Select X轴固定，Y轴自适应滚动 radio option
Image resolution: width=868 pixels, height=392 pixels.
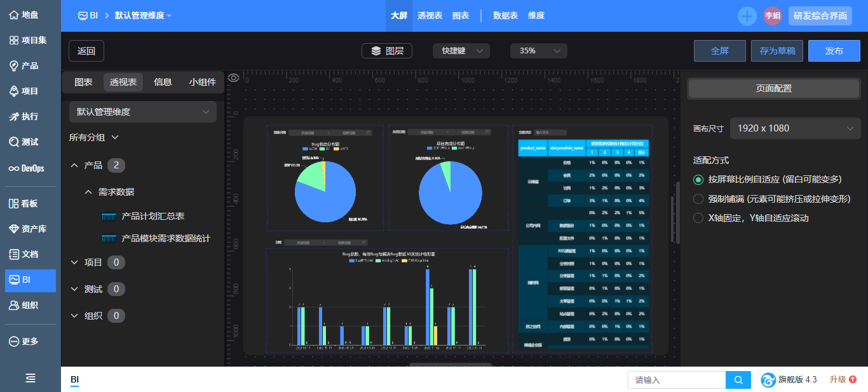pos(698,218)
